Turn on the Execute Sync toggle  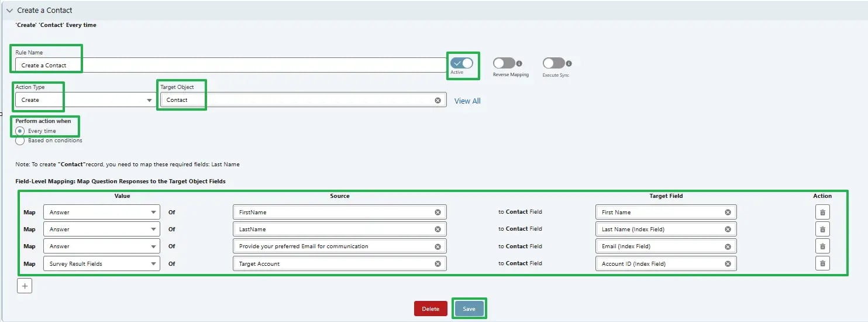coord(553,63)
